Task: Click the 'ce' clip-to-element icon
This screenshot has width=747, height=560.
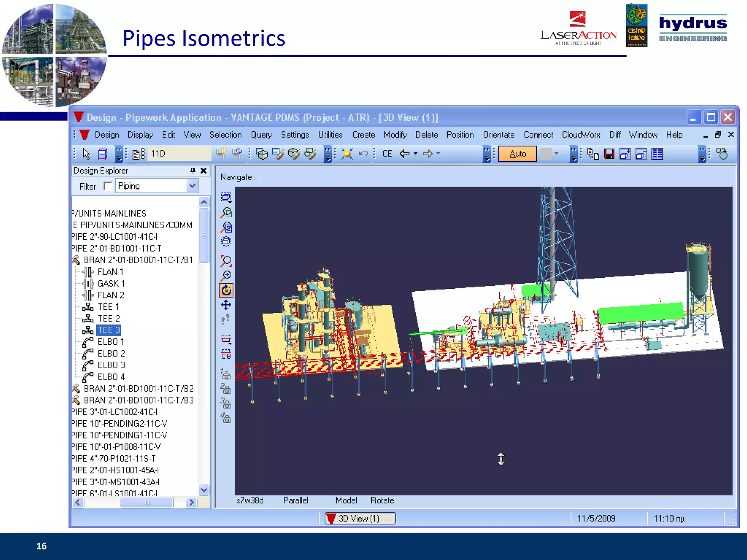Action: pyautogui.click(x=226, y=354)
